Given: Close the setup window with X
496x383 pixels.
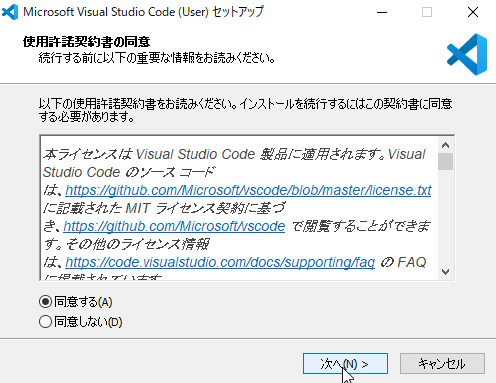Looking at the screenshot, I should point(473,13).
